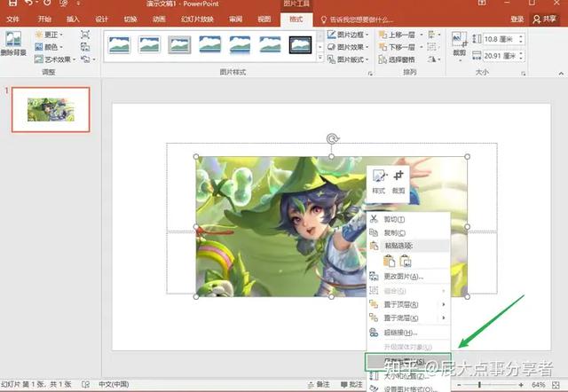Choose the third picture style with gray frame
This screenshot has height=392, width=568.
[179, 45]
